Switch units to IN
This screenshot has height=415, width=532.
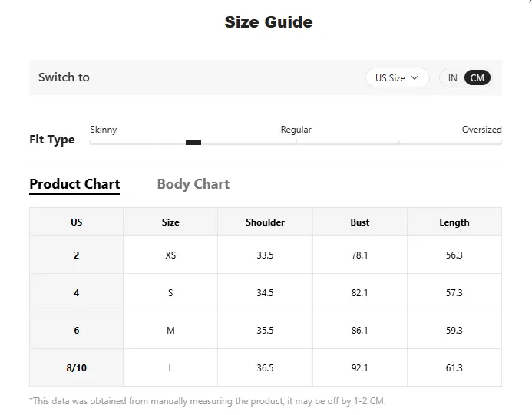(453, 78)
